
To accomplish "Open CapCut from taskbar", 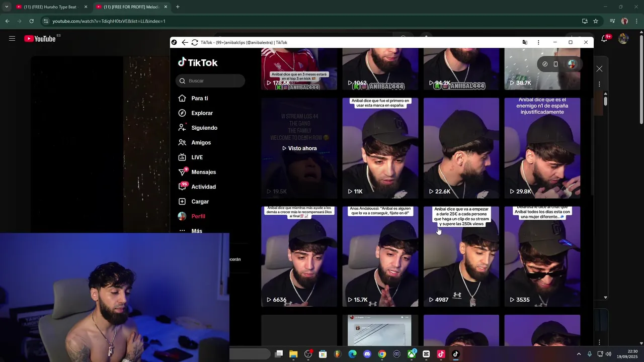I will [x=426, y=354].
